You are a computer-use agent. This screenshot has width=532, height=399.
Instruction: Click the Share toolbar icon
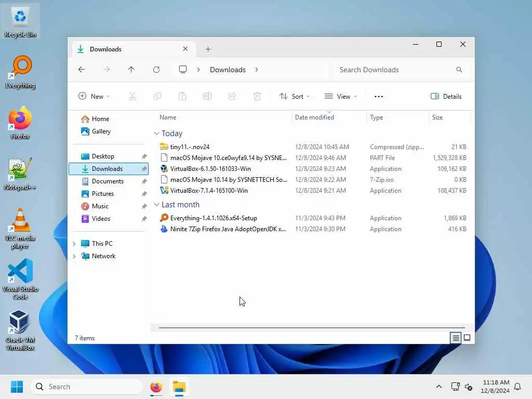pos(232,96)
